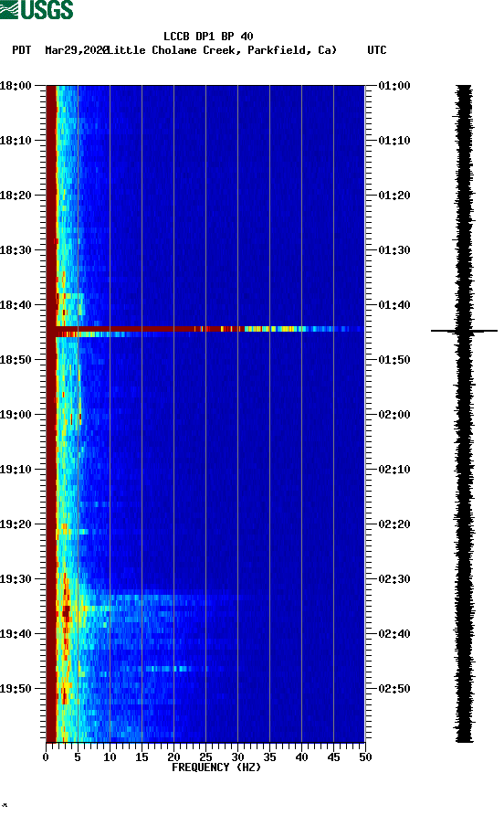Click the 18:00 PDT time label

[x=16, y=86]
